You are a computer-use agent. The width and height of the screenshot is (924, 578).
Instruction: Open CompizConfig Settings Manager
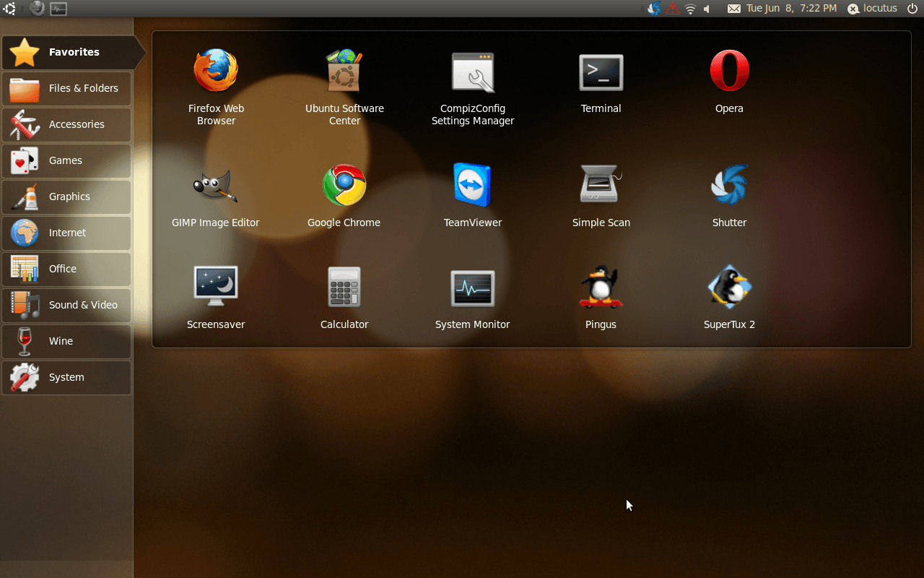tap(473, 87)
